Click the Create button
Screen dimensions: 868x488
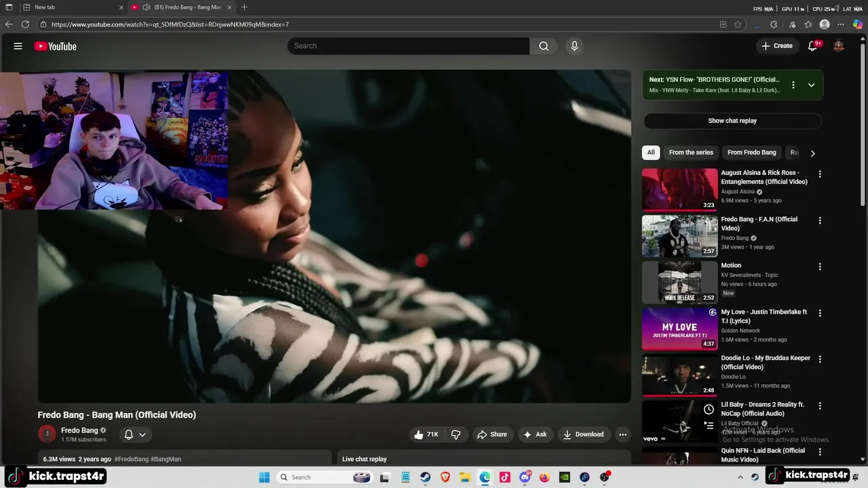tap(776, 46)
